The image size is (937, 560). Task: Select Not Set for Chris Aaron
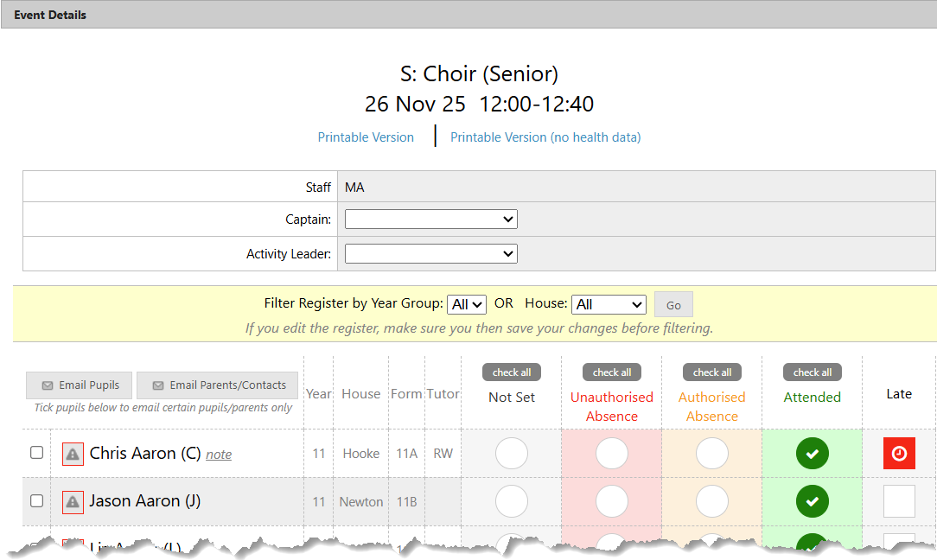tap(511, 454)
